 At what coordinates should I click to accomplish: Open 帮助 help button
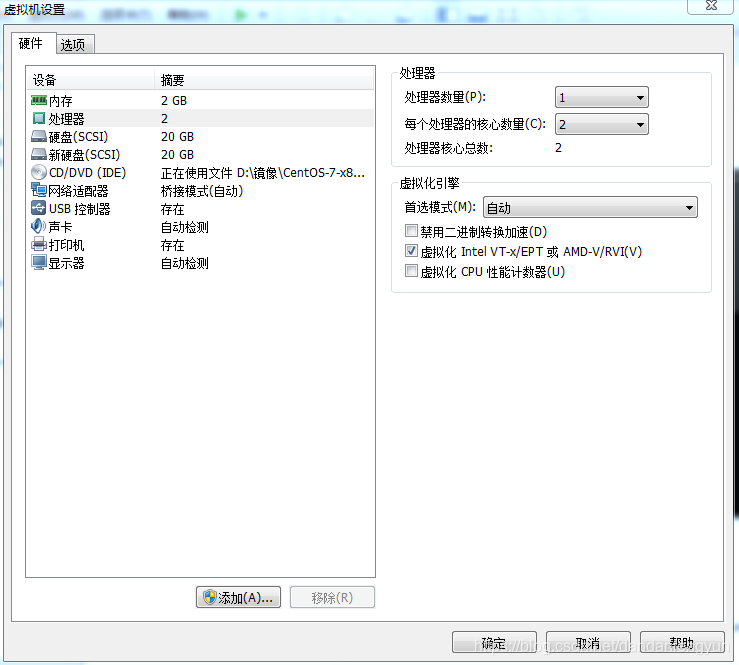[682, 642]
